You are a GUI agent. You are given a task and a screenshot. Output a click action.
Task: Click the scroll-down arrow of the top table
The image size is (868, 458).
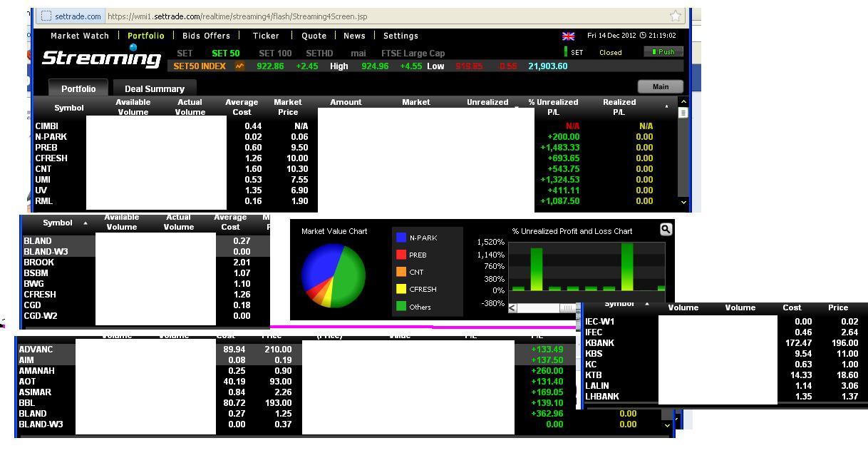tap(683, 202)
